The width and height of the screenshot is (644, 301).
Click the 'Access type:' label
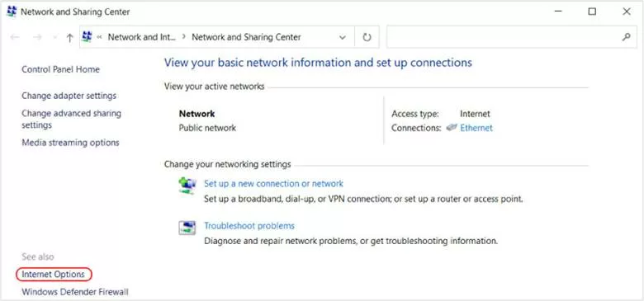pos(414,114)
